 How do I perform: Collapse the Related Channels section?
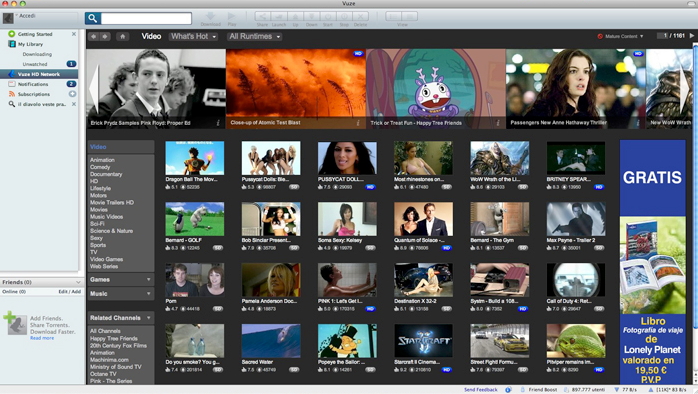(121, 318)
